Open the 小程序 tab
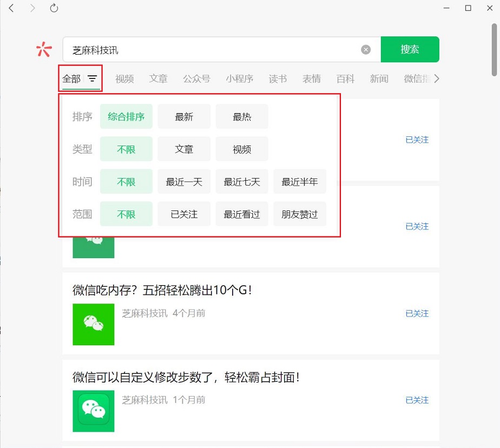 pyautogui.click(x=240, y=78)
